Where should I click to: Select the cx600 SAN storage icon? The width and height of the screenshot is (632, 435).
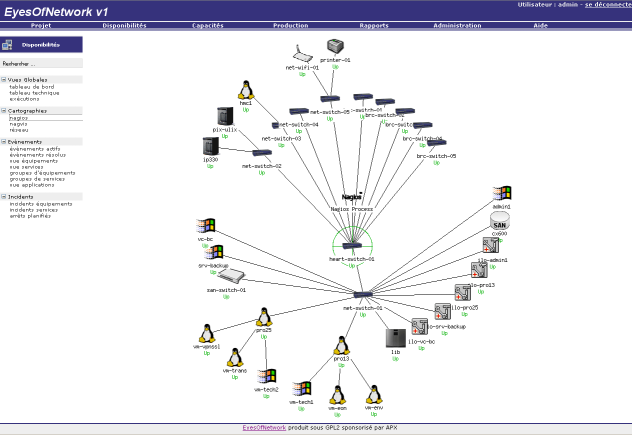499,221
